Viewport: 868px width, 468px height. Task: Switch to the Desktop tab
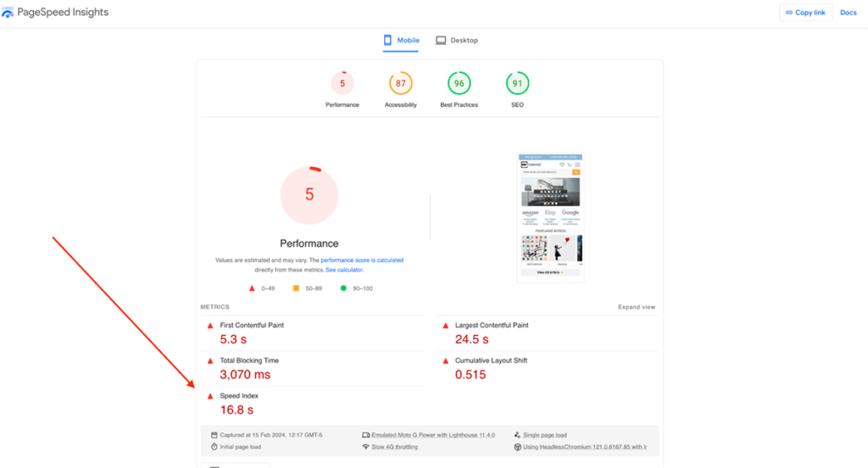pyautogui.click(x=457, y=41)
